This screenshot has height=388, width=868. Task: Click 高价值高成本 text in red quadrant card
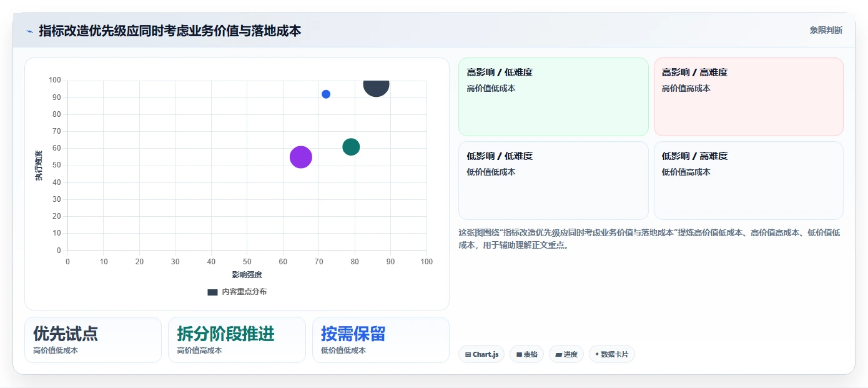(x=686, y=88)
